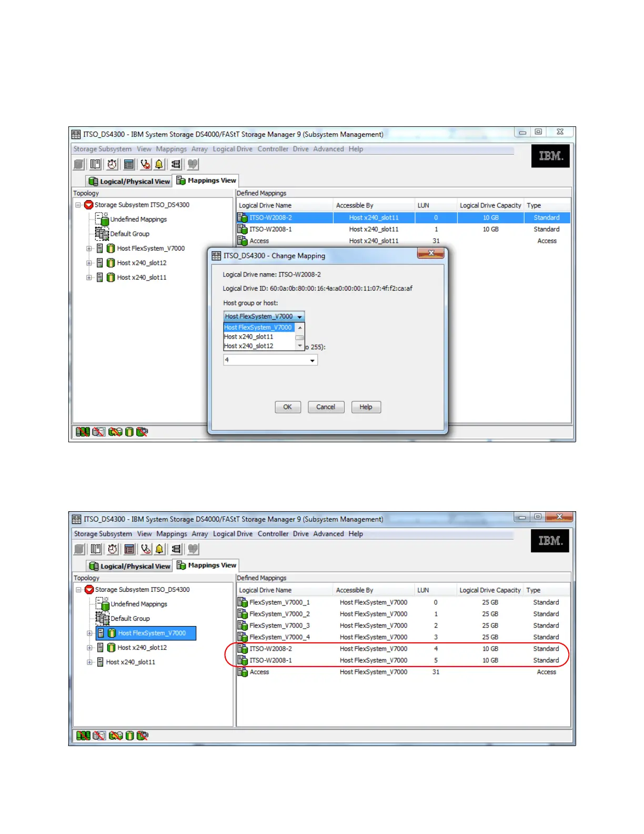Click the drive icon beside Access in lower window
This screenshot has width=644, height=834.
pyautogui.click(x=243, y=672)
